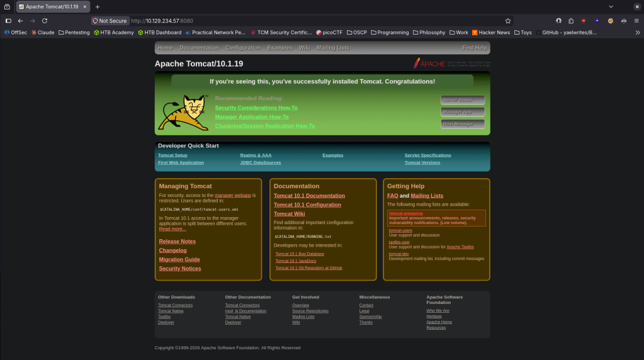Click the Tomcat cat logo image
Viewport: 644px width, 360px height.
coord(183,113)
